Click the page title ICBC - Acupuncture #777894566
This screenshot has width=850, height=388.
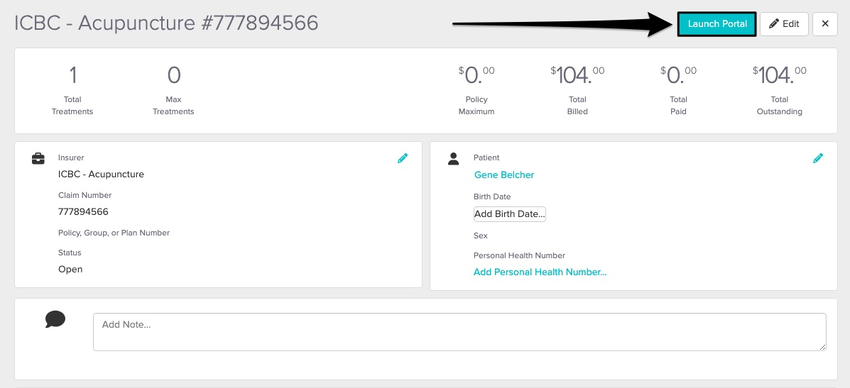[166, 23]
